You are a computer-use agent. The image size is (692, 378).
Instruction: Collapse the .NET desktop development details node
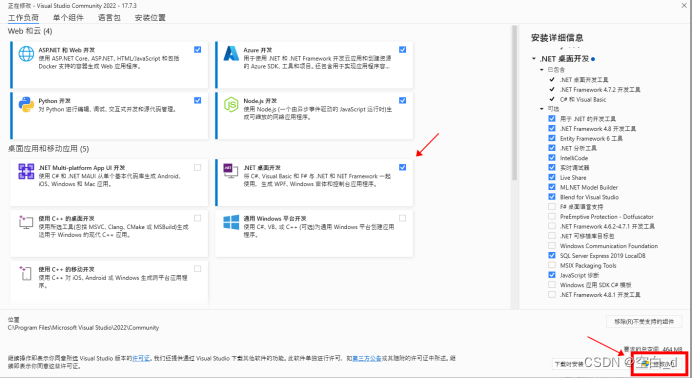[534, 59]
